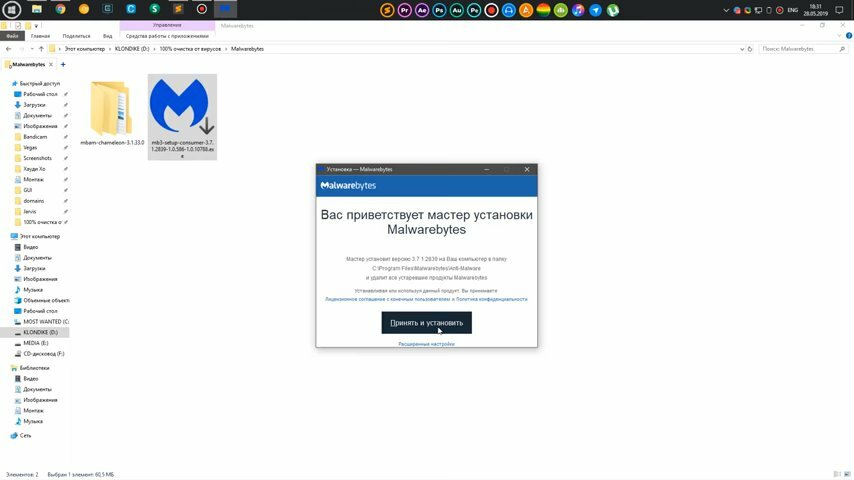Open Adobe Premiere Pro taskbar icon
Image resolution: width=854 pixels, height=480 pixels.
(404, 10)
